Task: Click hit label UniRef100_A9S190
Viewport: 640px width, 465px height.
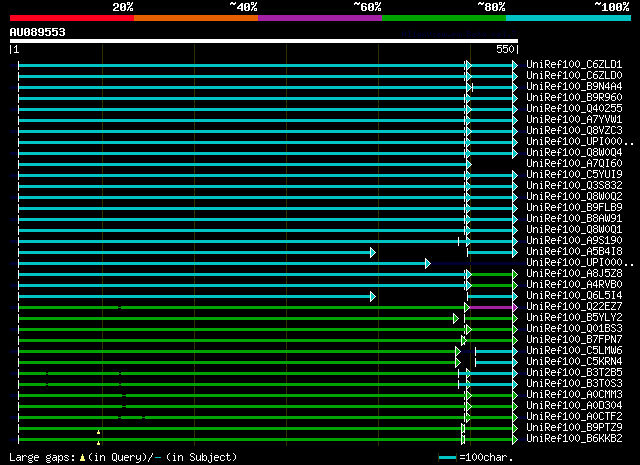Action: point(574,241)
